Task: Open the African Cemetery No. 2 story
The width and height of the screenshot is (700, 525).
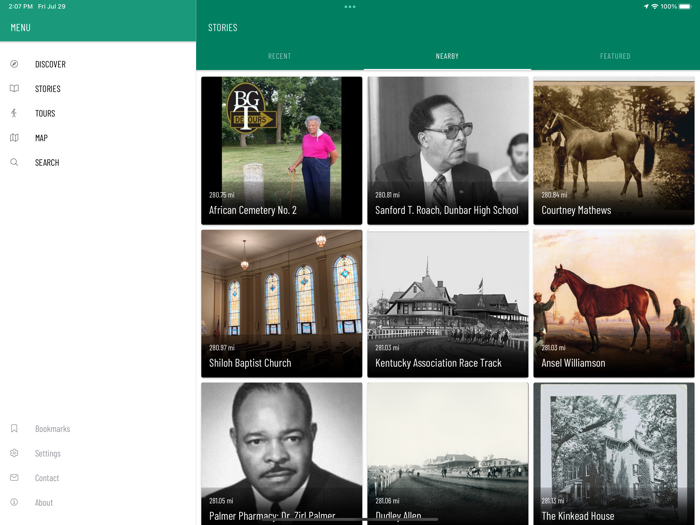Action: (282, 150)
